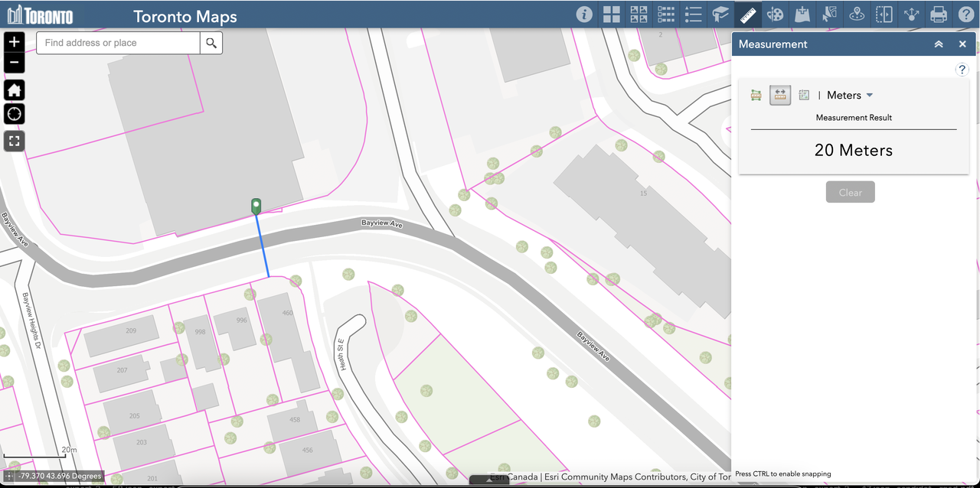Click the Clear measurement button
Image resolution: width=980 pixels, height=488 pixels.
[x=850, y=192]
